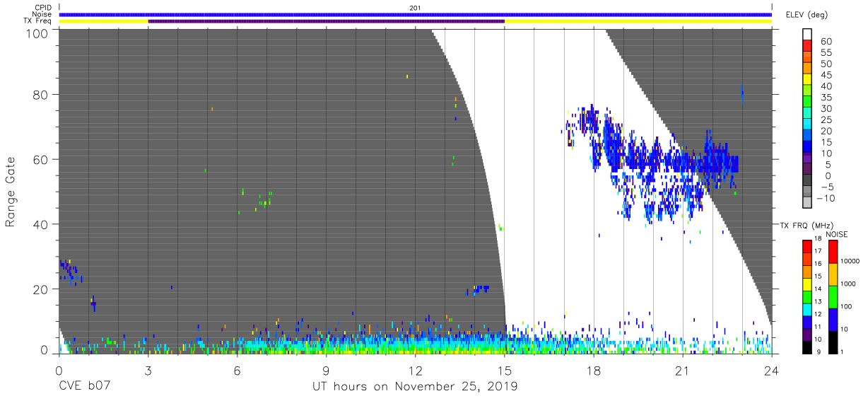868x401 pixels.
Task: Click the 'Noise' label at top left
Action: 43,14
